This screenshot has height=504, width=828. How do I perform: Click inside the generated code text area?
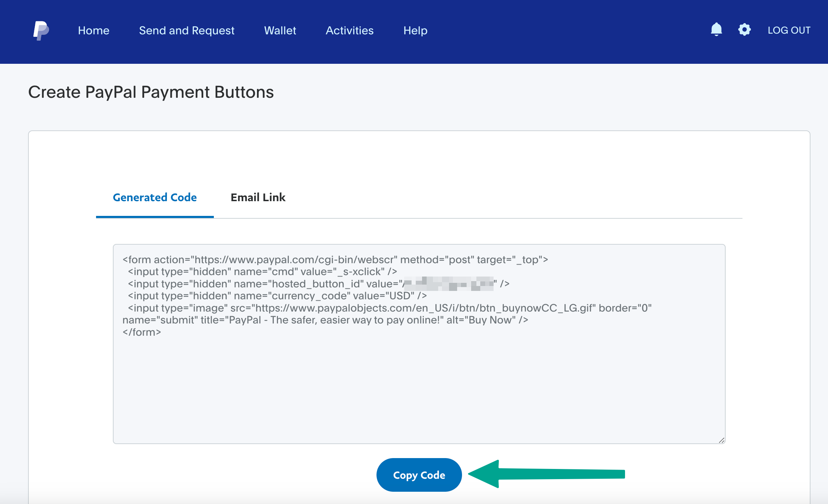419,386
